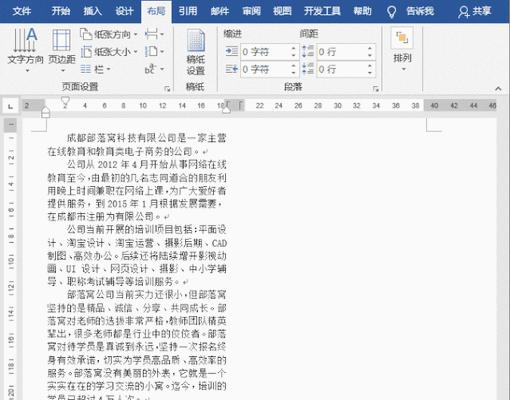
Task: Open the Columns (栏) dropdown
Action: 96,69
